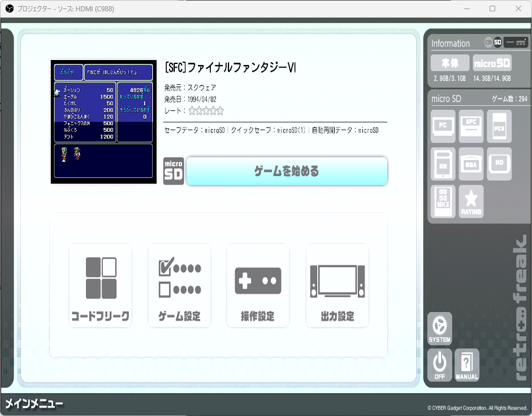
Task: Open 出力設定 output settings
Action: coord(338,286)
